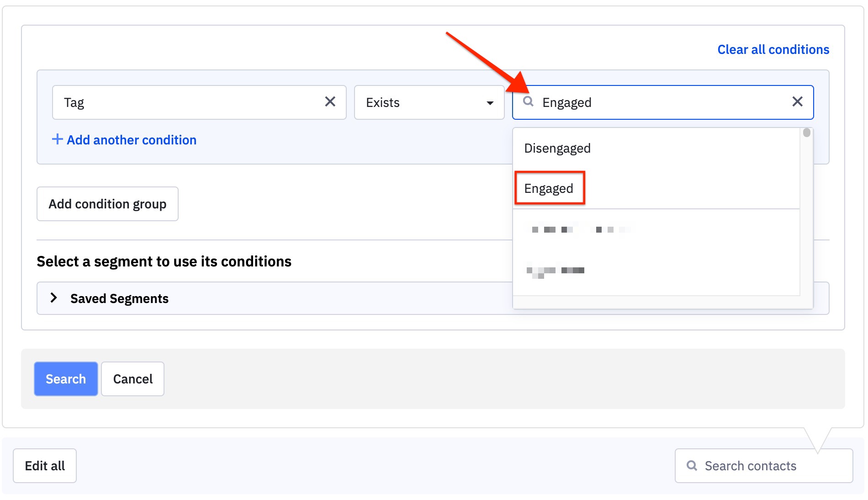Clear the Tag field with its X icon
This screenshot has height=500, width=868.
pyautogui.click(x=330, y=101)
